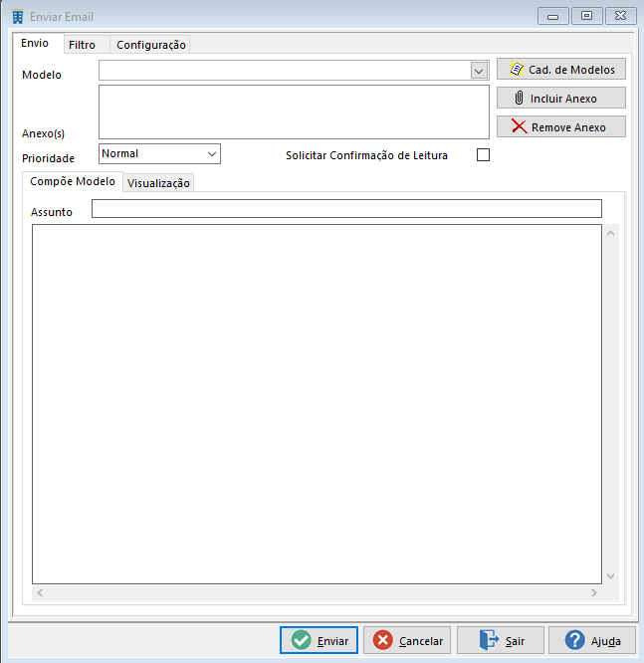The height and width of the screenshot is (663, 644).
Task: Click the Anexo(s) label text
Action: click(43, 133)
